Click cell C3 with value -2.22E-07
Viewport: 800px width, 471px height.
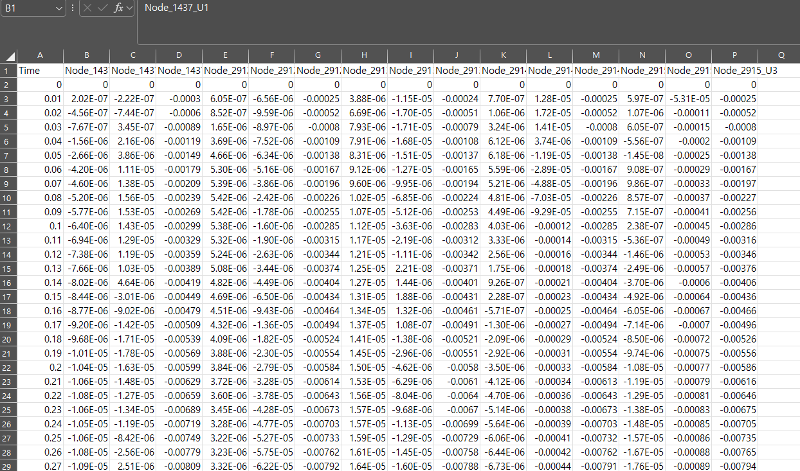coord(133,99)
